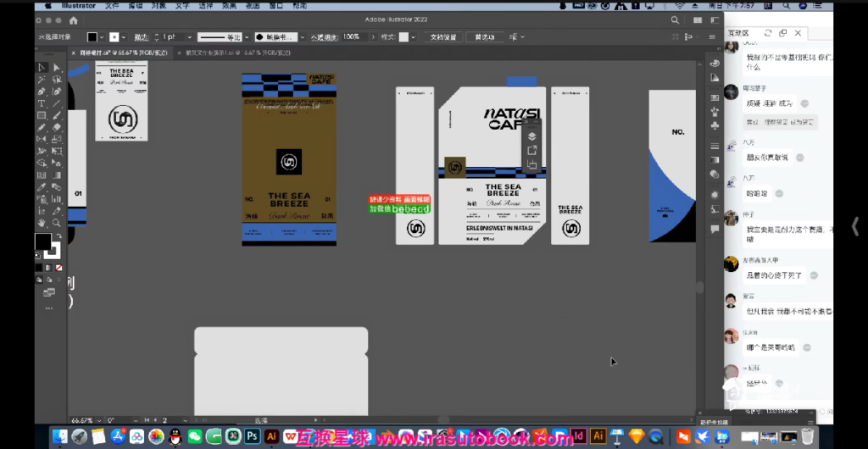Select the Pen tool
868x449 pixels.
[x=42, y=91]
